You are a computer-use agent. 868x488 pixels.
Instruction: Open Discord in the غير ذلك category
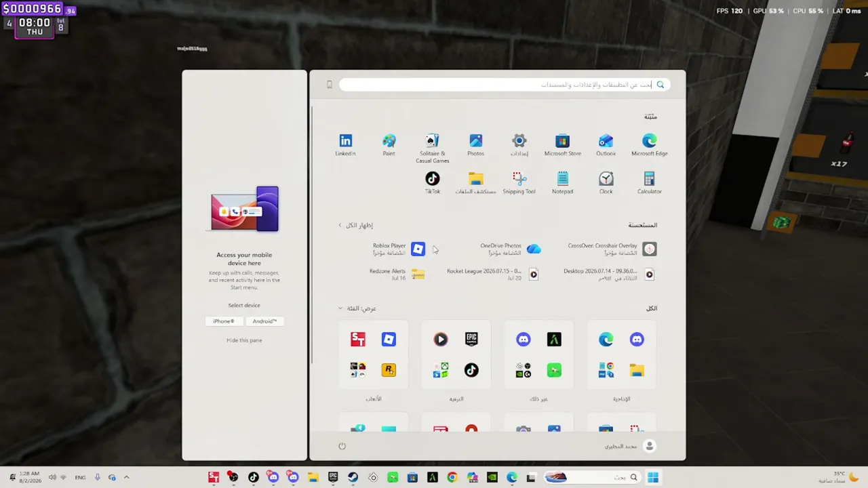tap(523, 339)
